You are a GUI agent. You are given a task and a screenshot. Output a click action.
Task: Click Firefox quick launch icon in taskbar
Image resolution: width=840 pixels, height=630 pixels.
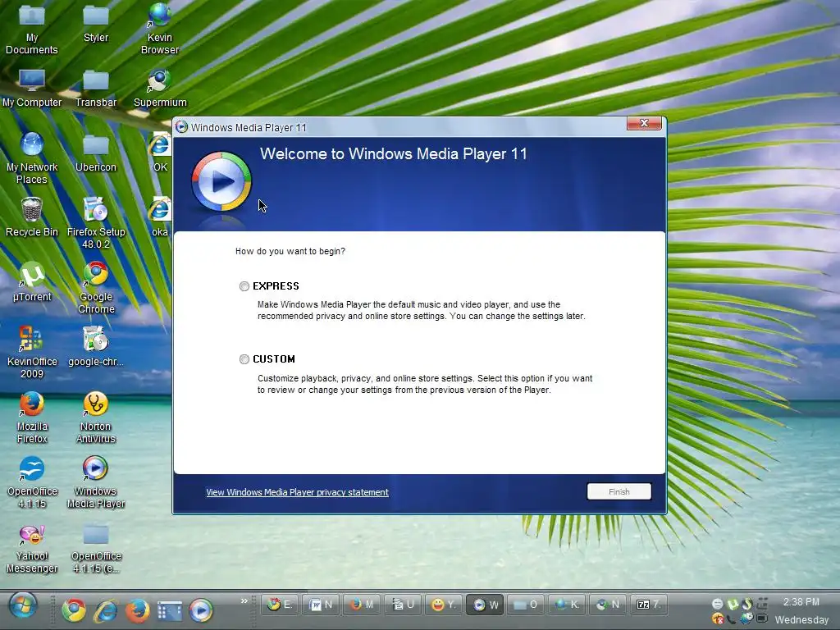(137, 610)
